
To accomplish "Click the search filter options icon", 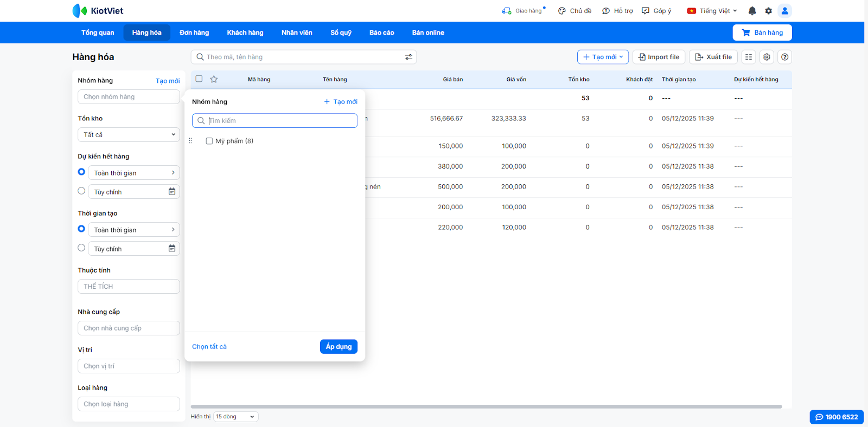I will coord(409,57).
